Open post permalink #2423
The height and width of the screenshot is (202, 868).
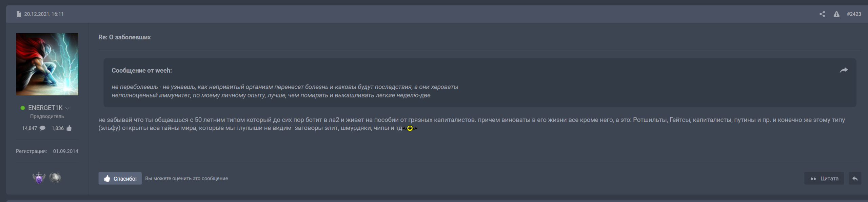point(854,14)
